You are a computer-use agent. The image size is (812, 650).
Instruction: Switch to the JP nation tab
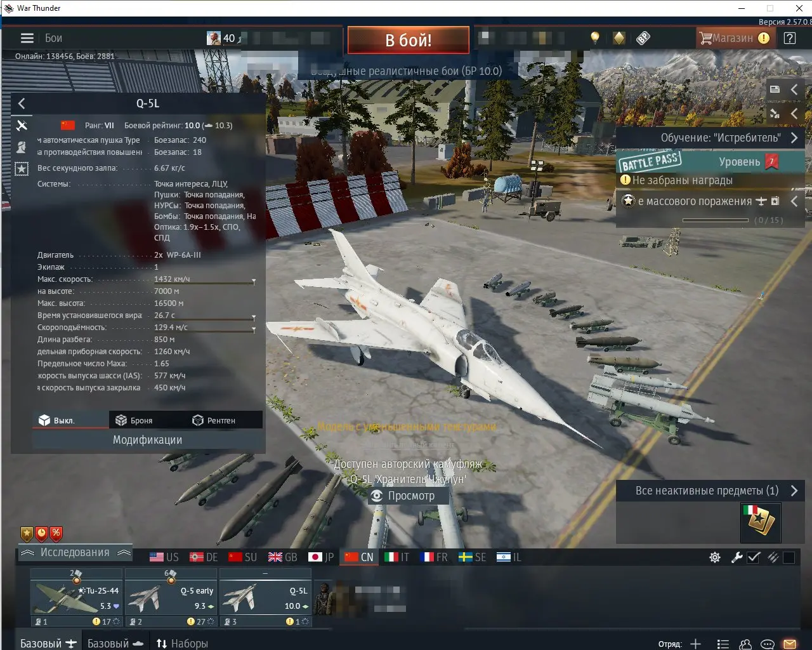coord(321,557)
